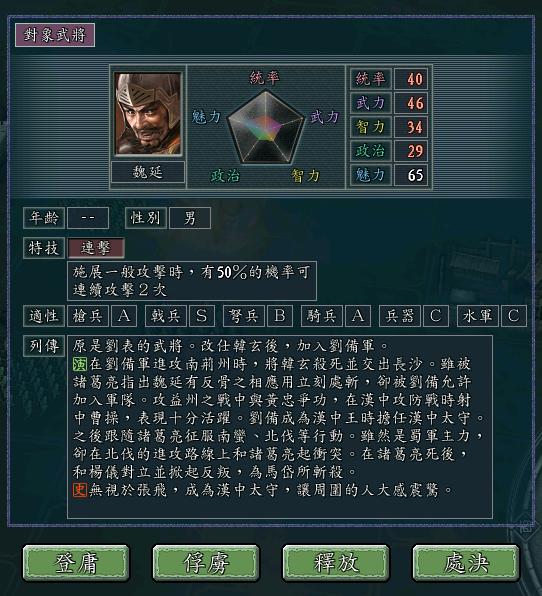Select the 性別 gender field showing 男
Image resolution: width=542 pixels, height=596 pixels.
190,218
